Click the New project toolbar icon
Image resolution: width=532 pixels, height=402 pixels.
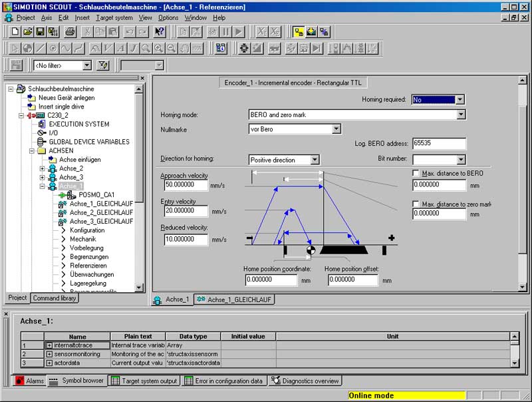pos(15,31)
